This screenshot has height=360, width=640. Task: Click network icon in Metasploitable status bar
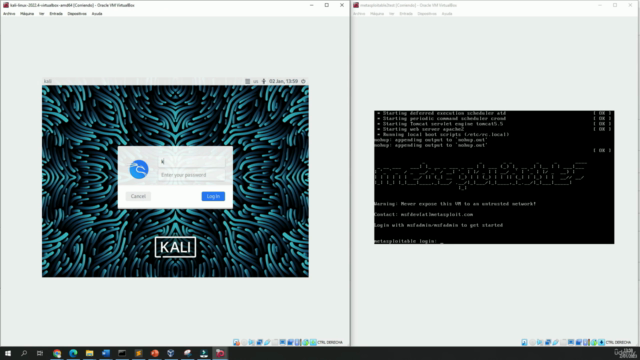pos(548,342)
